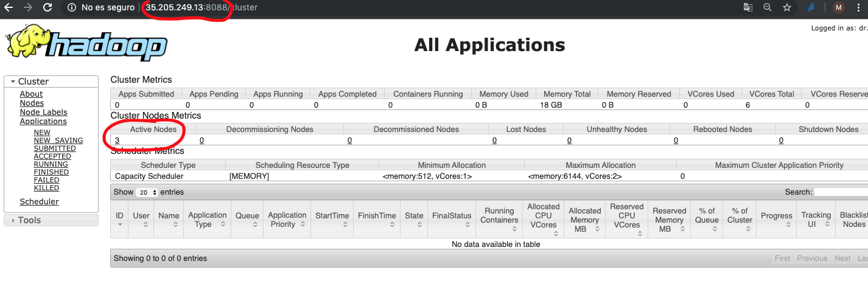This screenshot has height=281, width=868.
Task: Filter applications by KILLED state
Action: [46, 188]
